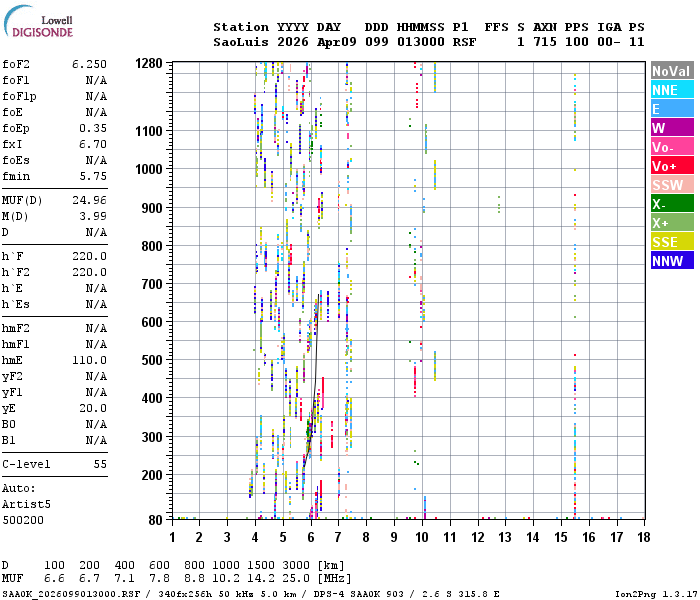Click the foEp value 0.35

93,128
